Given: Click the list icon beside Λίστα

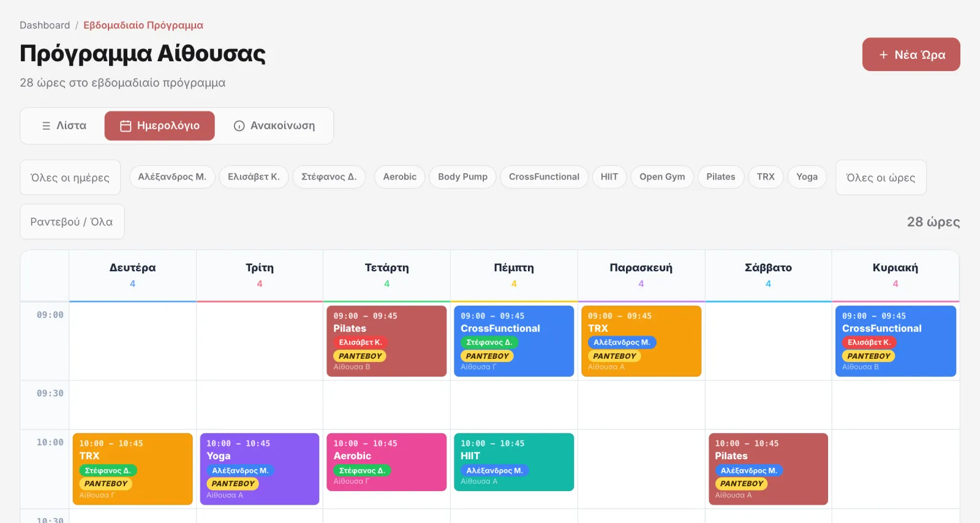Looking at the screenshot, I should click(46, 126).
